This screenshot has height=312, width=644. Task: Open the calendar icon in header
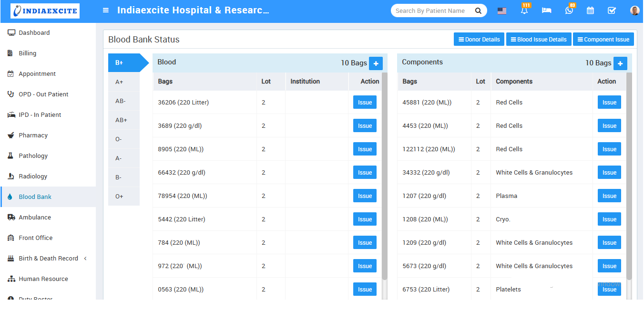coord(590,10)
